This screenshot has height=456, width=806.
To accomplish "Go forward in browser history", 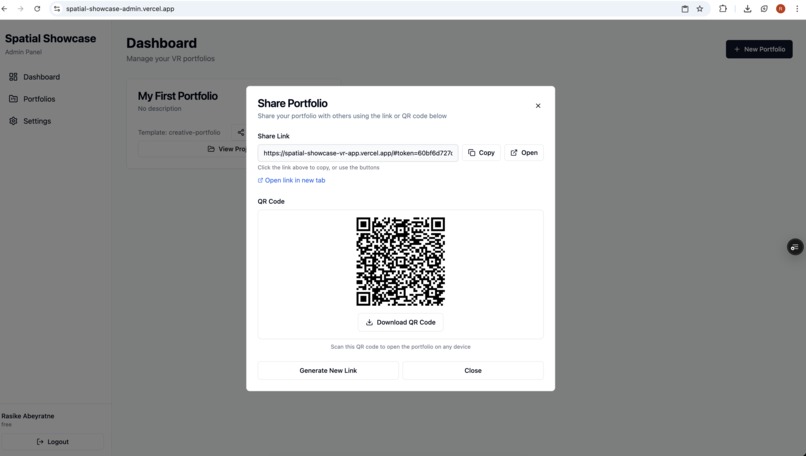I will (21, 9).
